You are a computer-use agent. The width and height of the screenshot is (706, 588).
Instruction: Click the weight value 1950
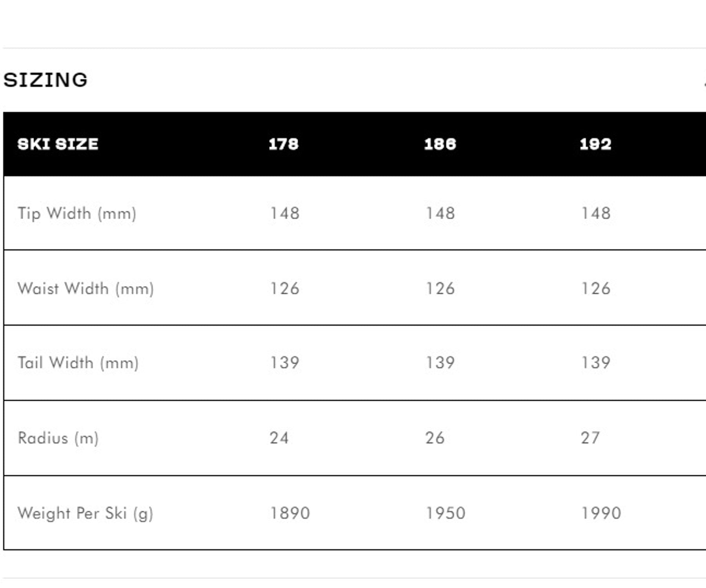(x=446, y=514)
